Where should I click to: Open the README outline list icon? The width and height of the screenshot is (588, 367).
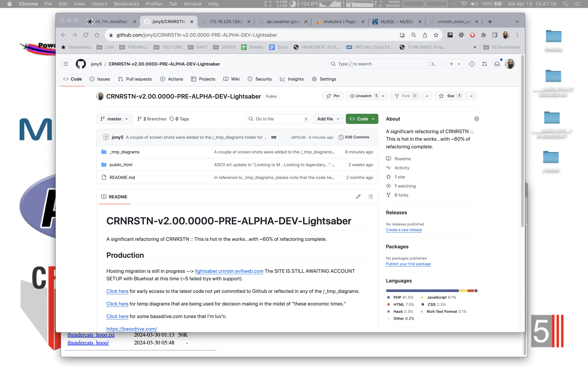click(370, 197)
